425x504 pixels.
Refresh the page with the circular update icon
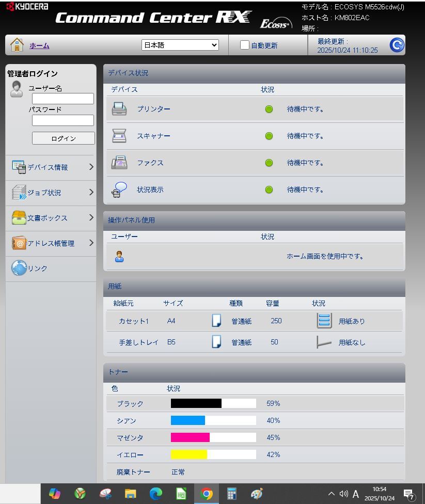click(396, 45)
